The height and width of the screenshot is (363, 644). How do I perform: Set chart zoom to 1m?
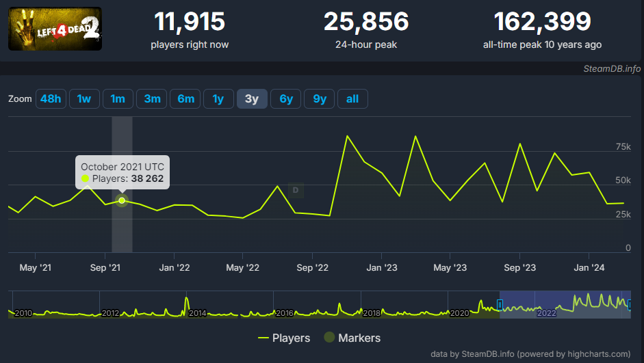[x=118, y=99]
